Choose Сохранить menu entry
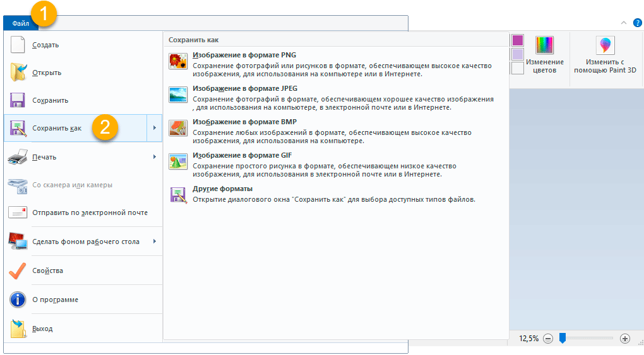 coord(83,100)
